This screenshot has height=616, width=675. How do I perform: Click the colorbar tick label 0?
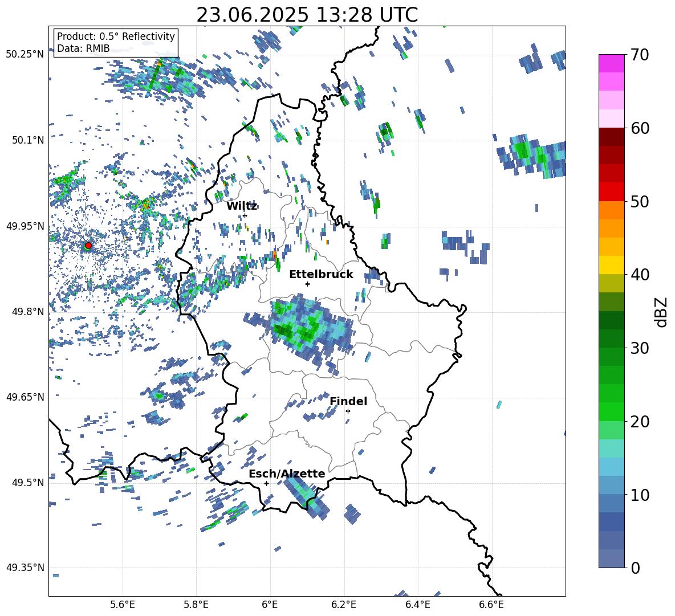click(635, 568)
